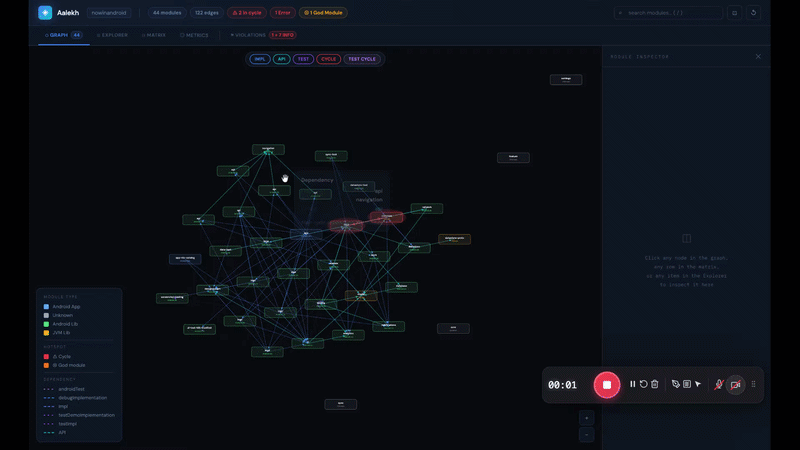Click the cursor pointer icon in the recorder bar
Viewport: 800px width, 450px height.
click(x=698, y=384)
